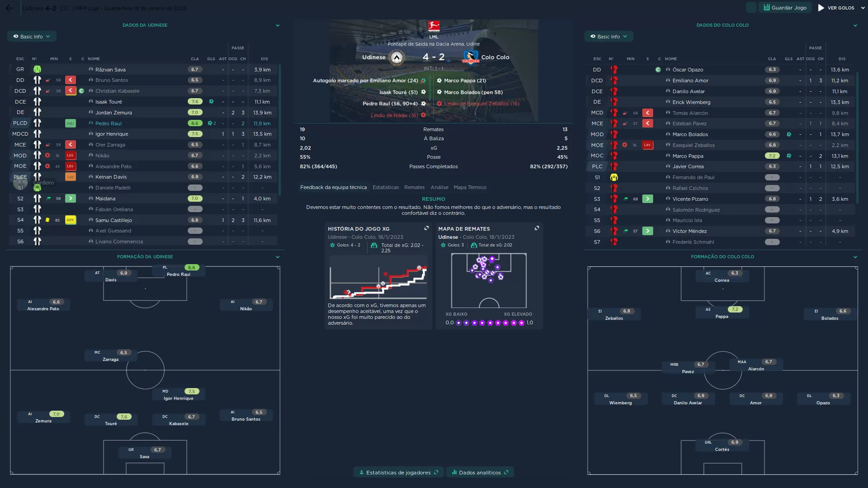The height and width of the screenshot is (488, 868).
Task: Click the goal icon in Marco Pappa's row
Action: [789, 156]
